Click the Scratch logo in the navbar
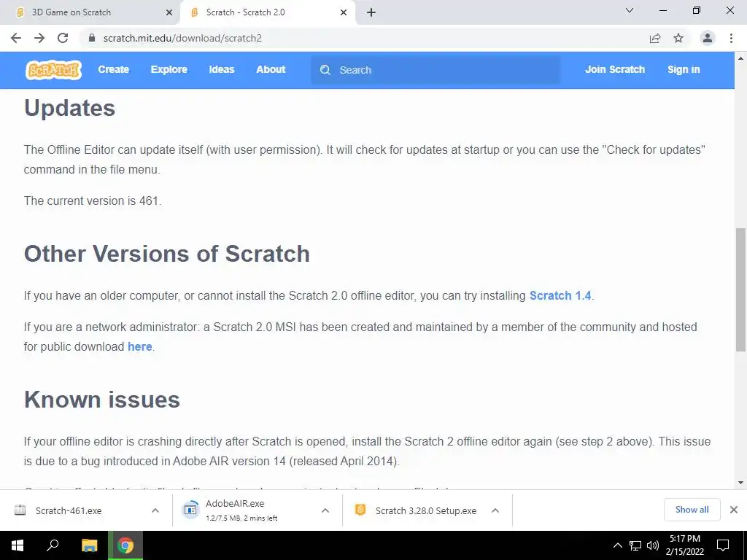Screen dimensions: 747x560 click(x=53, y=70)
